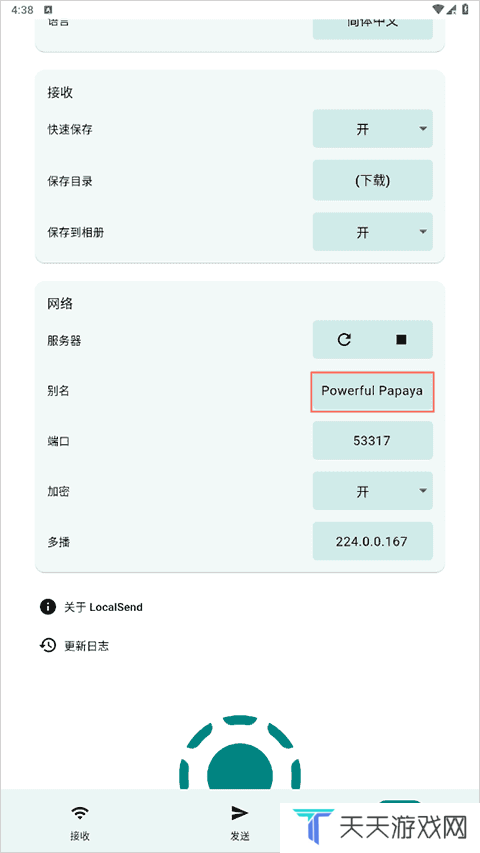Switch to the 接收 tab
The height and width of the screenshot is (853, 480).
click(80, 821)
